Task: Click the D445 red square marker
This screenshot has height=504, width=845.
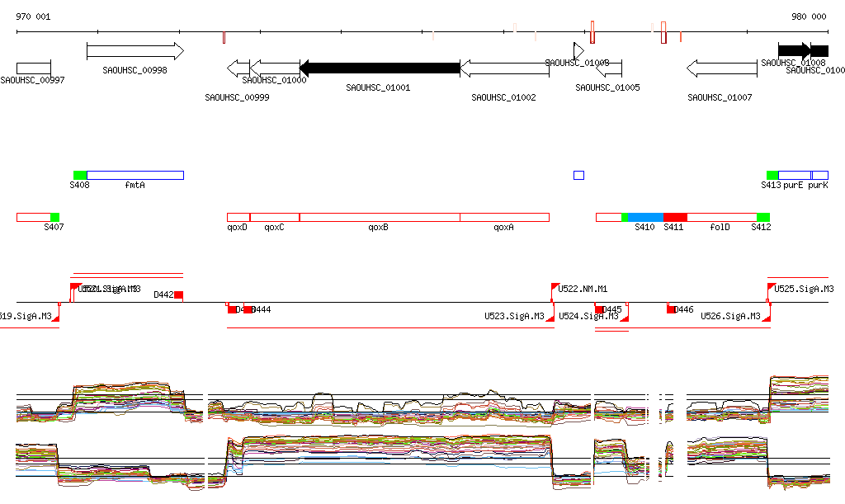Action: 599,309
